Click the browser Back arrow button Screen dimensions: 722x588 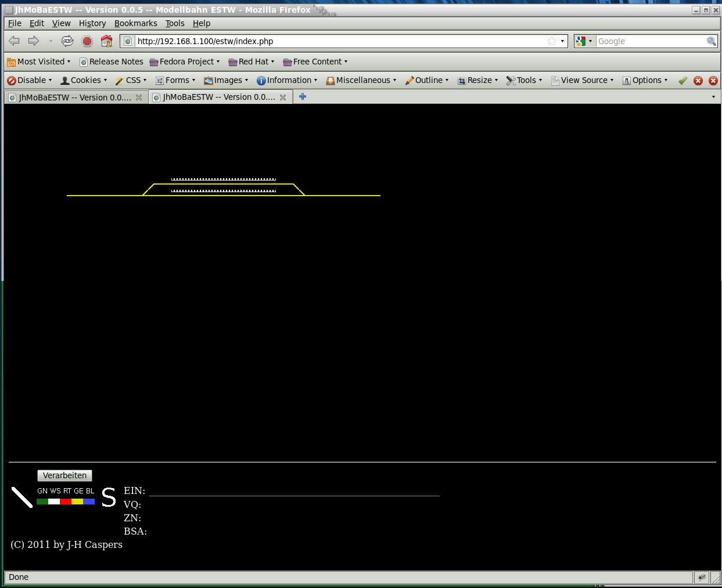tap(15, 41)
